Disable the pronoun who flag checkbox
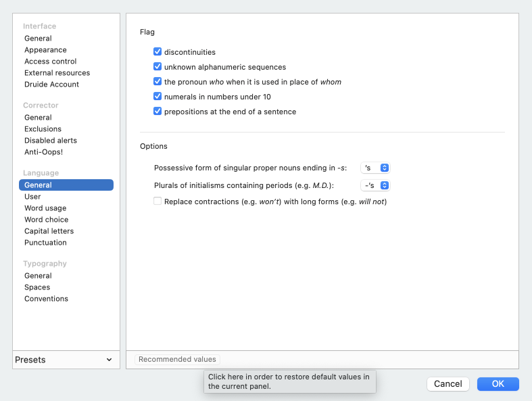Image resolution: width=532 pixels, height=401 pixels. tap(158, 82)
